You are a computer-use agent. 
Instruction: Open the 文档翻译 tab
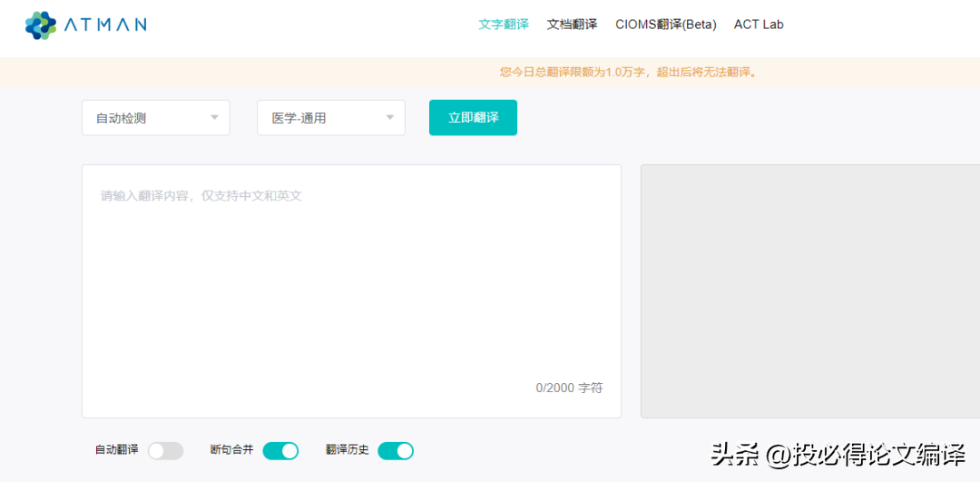click(572, 25)
